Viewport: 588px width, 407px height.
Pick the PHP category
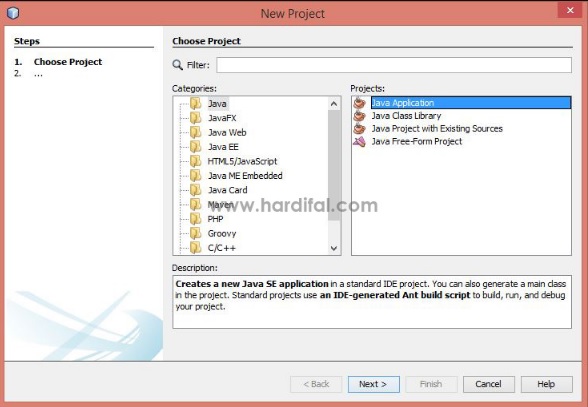click(215, 219)
